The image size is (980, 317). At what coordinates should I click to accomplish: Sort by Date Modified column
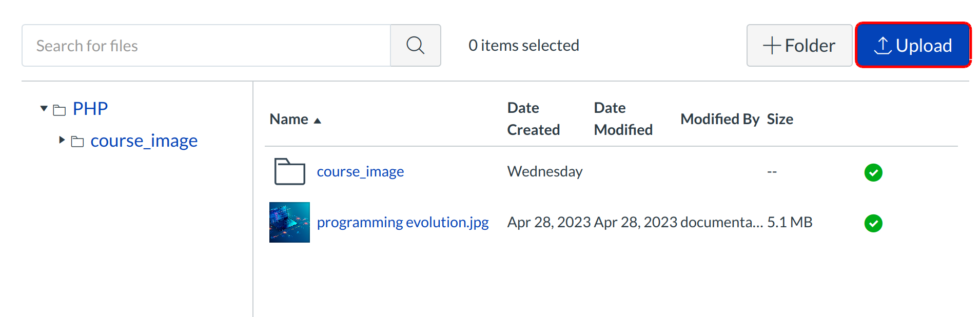623,119
